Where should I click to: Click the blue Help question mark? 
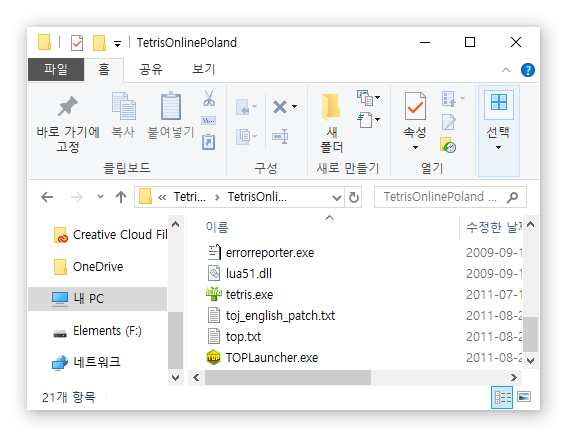click(x=528, y=70)
